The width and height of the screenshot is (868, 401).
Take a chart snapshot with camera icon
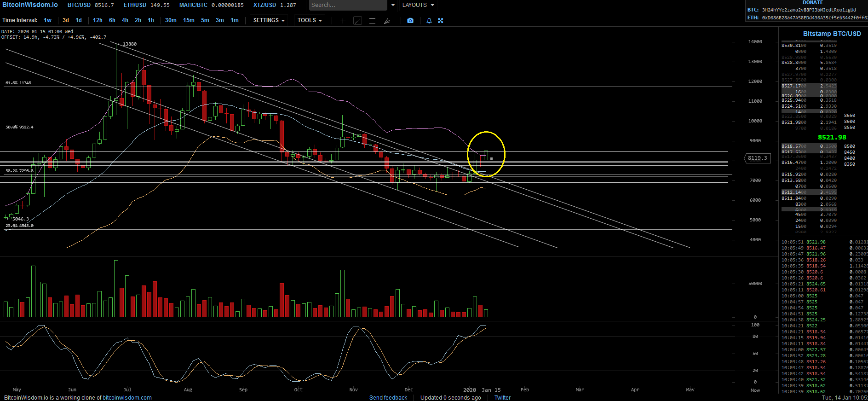pyautogui.click(x=410, y=21)
